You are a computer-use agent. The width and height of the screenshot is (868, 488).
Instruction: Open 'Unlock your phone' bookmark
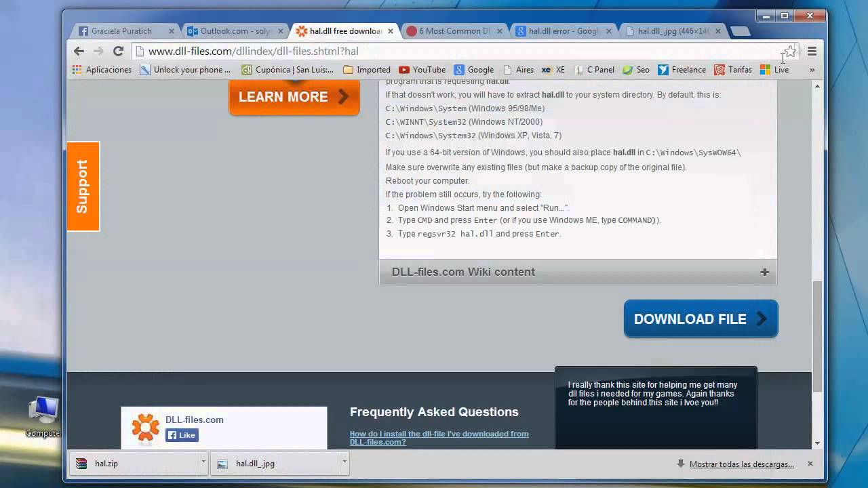point(185,70)
